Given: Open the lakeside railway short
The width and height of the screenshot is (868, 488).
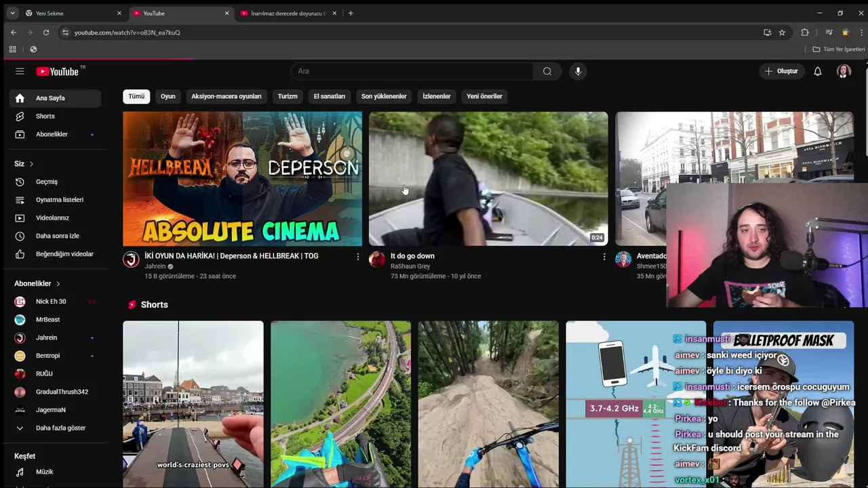Looking at the screenshot, I should click(x=340, y=405).
